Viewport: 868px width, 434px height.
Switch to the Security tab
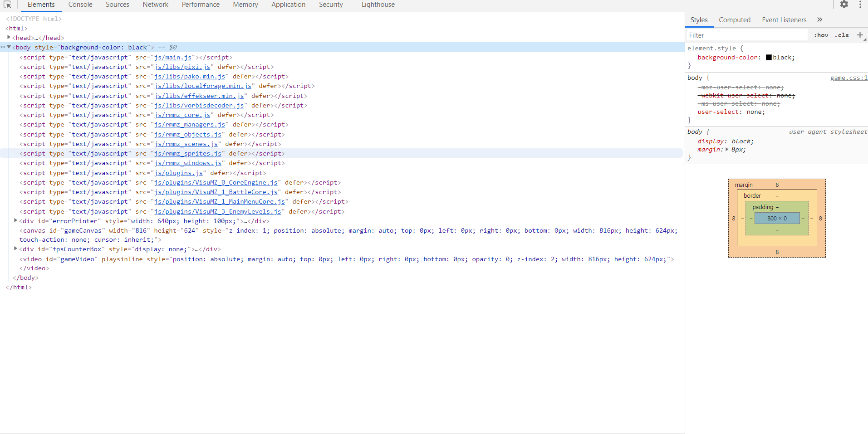(x=331, y=5)
